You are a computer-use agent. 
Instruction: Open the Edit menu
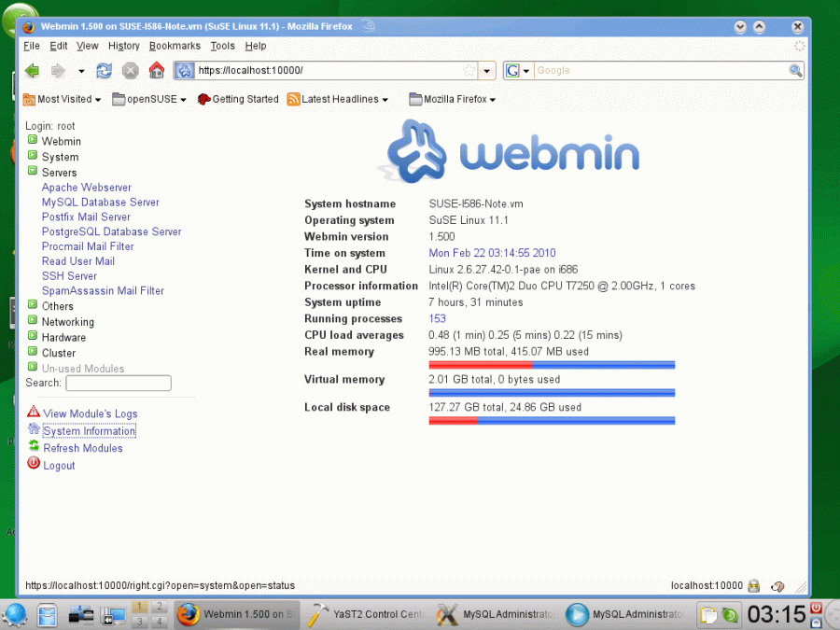[59, 46]
